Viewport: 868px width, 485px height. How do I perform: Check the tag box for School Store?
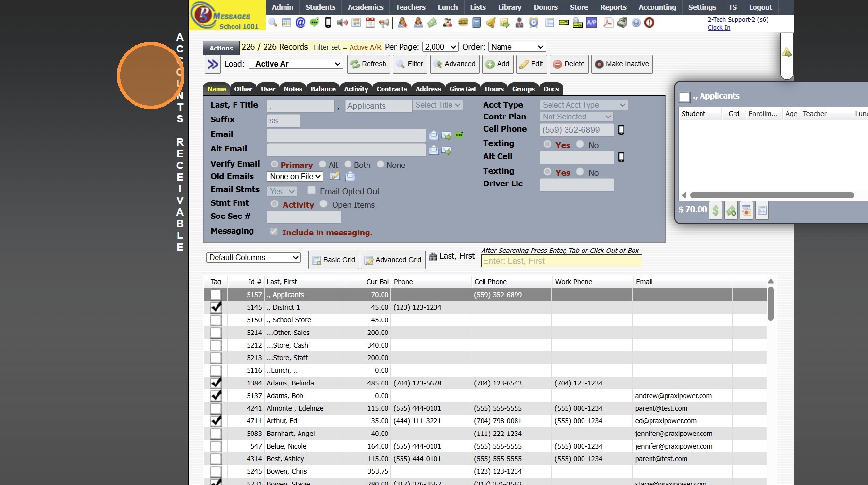coord(216,320)
